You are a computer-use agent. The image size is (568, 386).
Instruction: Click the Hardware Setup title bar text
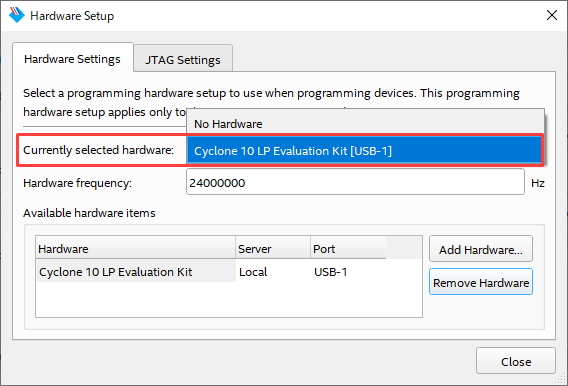point(72,16)
